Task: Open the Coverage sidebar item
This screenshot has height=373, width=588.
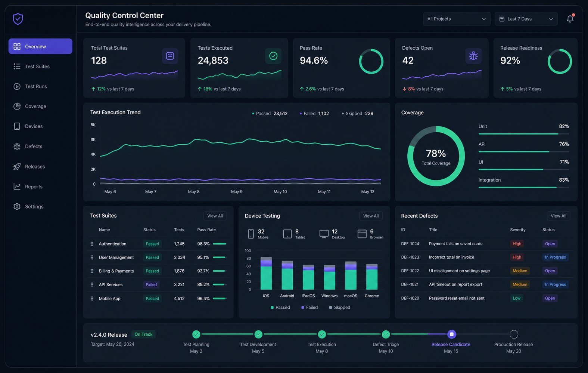Action: [x=40, y=107]
